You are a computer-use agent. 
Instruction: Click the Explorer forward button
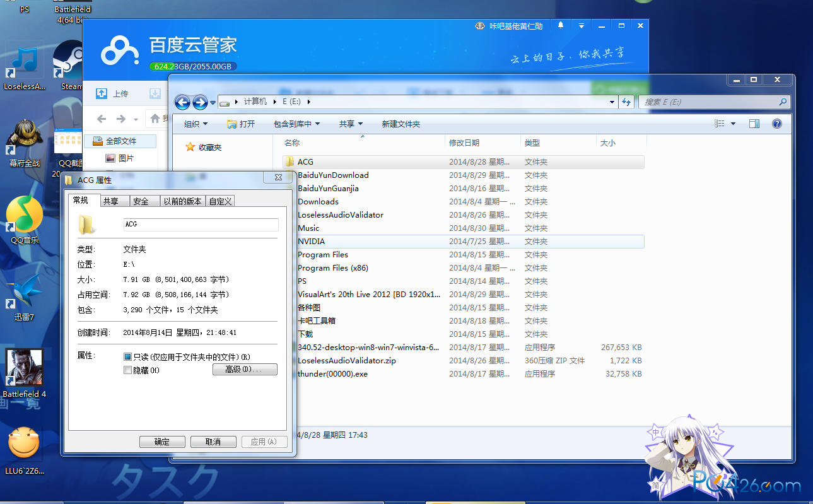click(200, 102)
